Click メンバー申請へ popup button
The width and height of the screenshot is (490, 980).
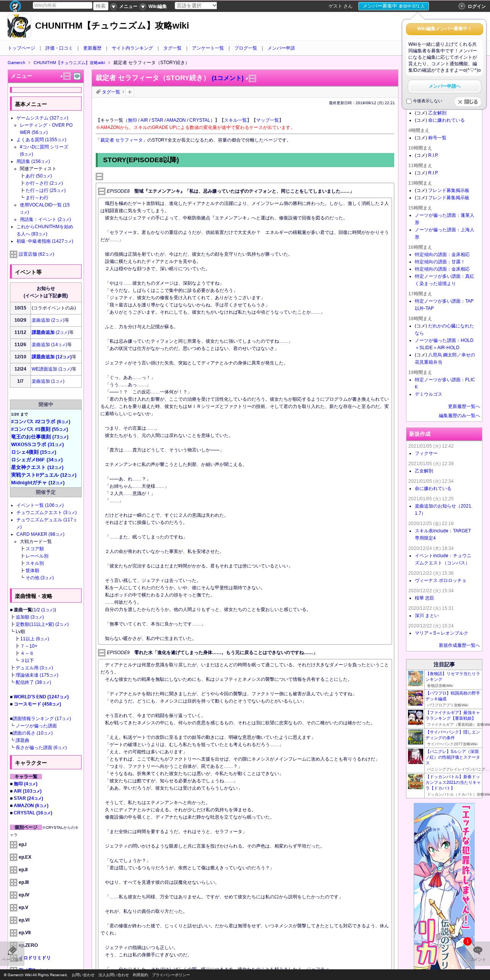(444, 86)
